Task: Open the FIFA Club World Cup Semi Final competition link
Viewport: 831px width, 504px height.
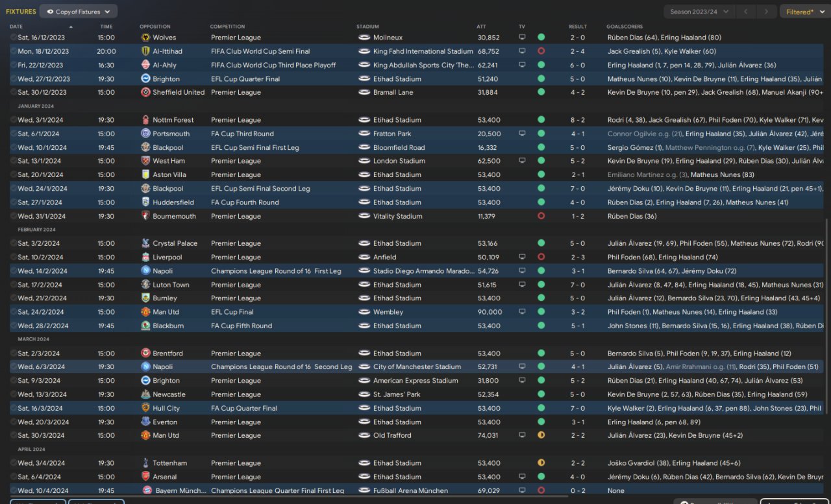Action: (x=260, y=51)
